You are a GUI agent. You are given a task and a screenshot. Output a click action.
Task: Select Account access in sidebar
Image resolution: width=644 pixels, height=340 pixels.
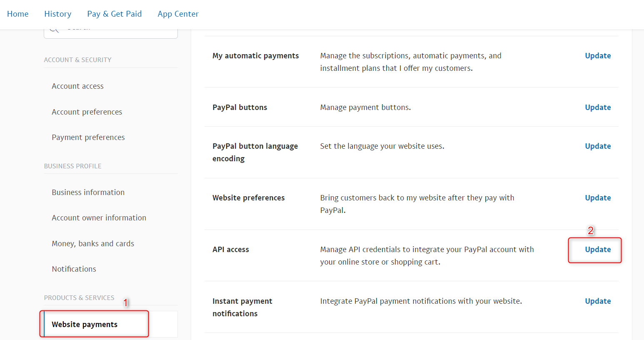click(x=78, y=86)
